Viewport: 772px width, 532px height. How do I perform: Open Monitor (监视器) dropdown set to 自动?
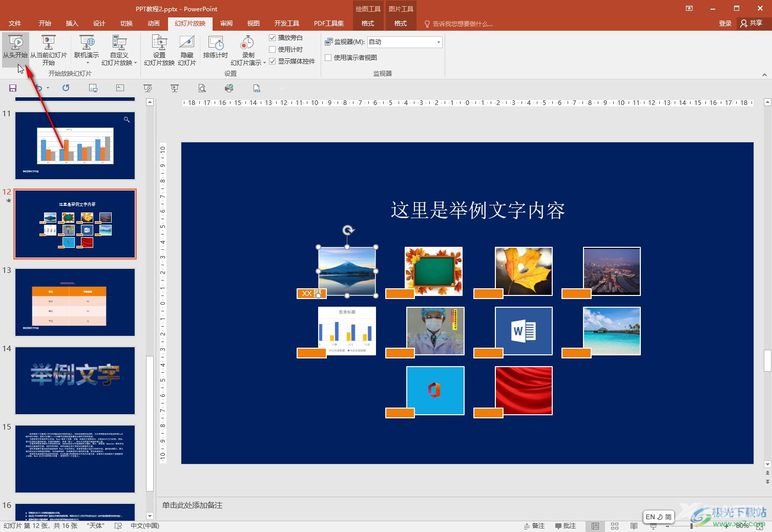pyautogui.click(x=405, y=42)
